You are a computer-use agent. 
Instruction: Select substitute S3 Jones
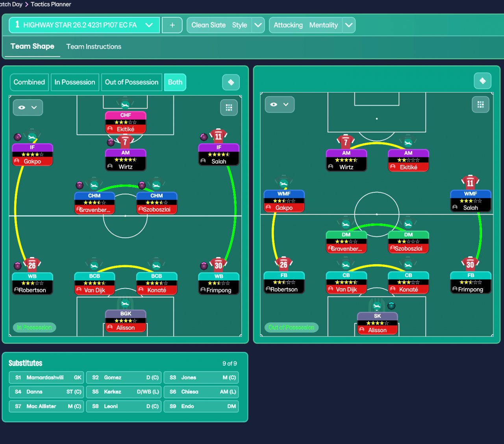[x=201, y=377]
